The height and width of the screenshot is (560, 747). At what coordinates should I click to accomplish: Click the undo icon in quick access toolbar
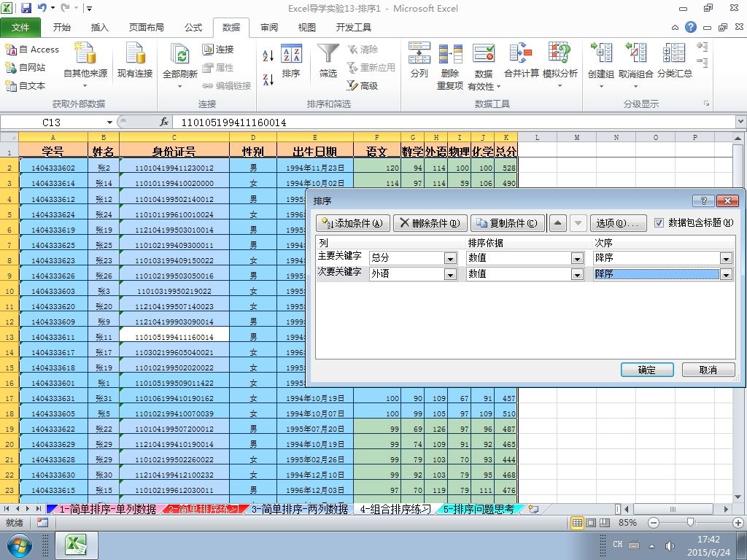[42, 8]
